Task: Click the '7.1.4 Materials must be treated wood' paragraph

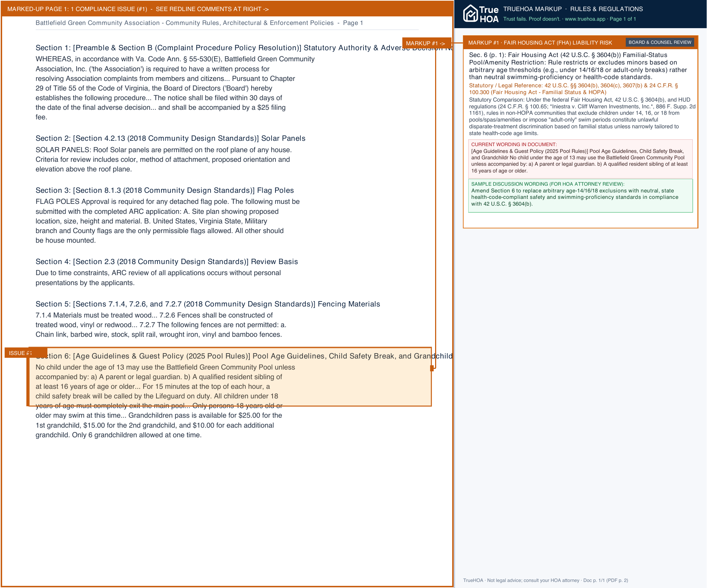Action: click(x=161, y=325)
